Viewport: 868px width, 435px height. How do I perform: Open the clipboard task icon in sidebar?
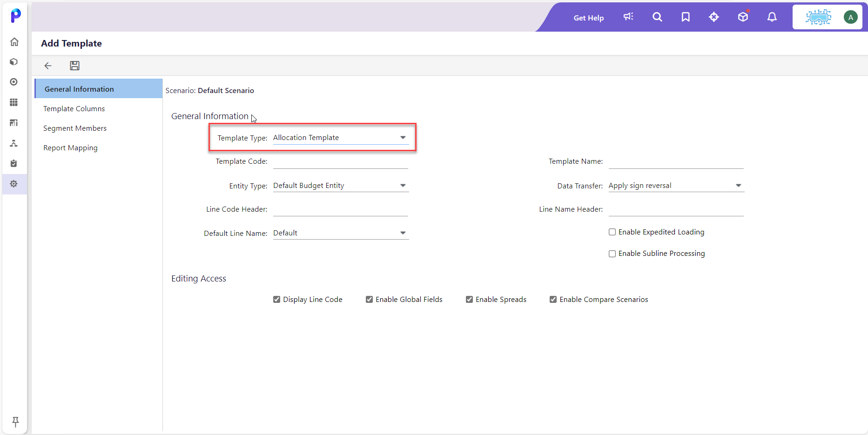(14, 163)
